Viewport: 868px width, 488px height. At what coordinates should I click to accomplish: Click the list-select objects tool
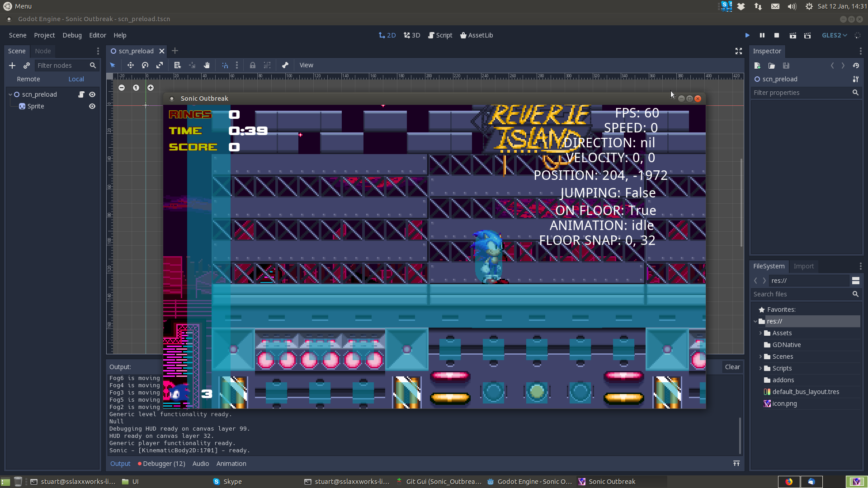177,65
